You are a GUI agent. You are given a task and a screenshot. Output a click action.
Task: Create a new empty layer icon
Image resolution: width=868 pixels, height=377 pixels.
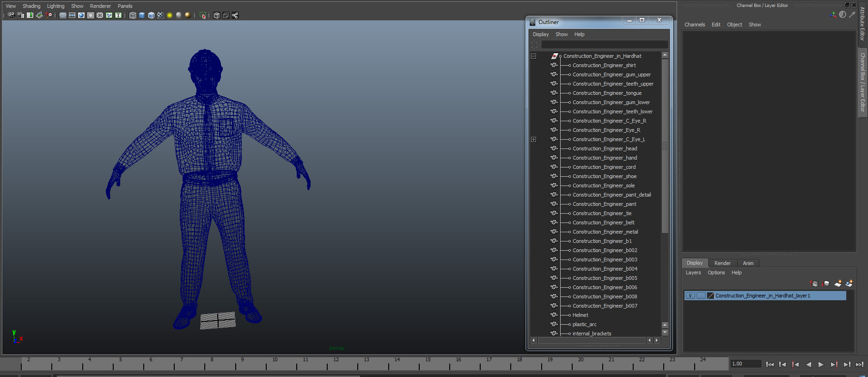(837, 284)
